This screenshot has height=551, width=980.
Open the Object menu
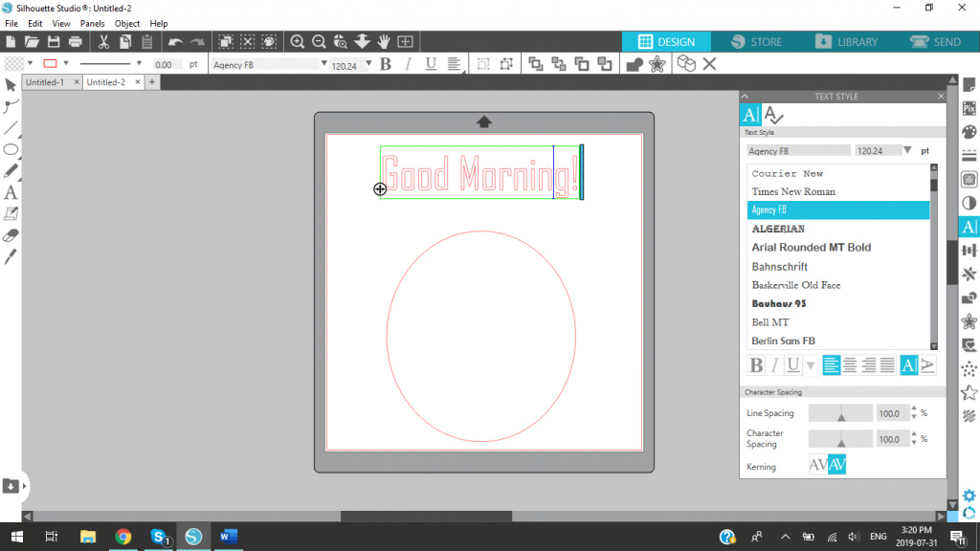tap(126, 23)
